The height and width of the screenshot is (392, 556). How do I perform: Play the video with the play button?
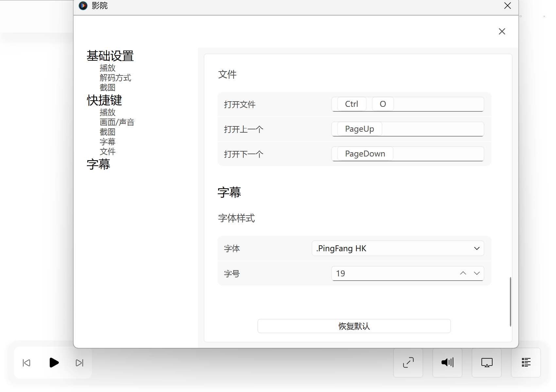point(54,363)
